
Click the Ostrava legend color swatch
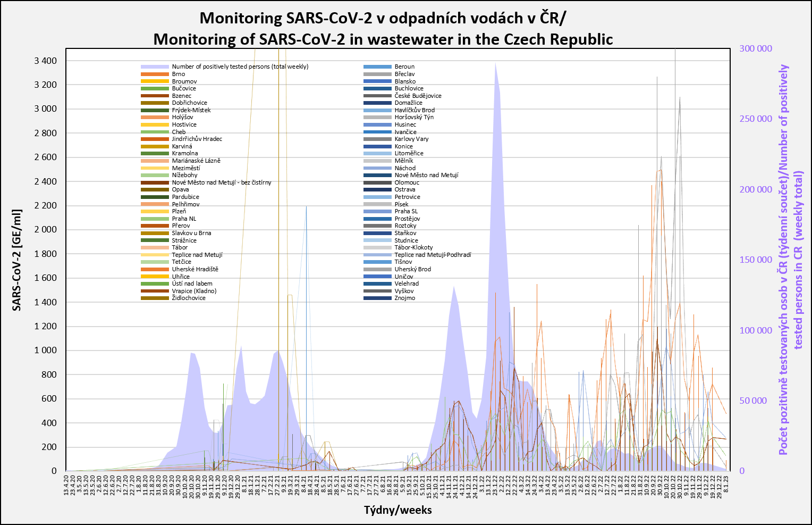[377, 190]
